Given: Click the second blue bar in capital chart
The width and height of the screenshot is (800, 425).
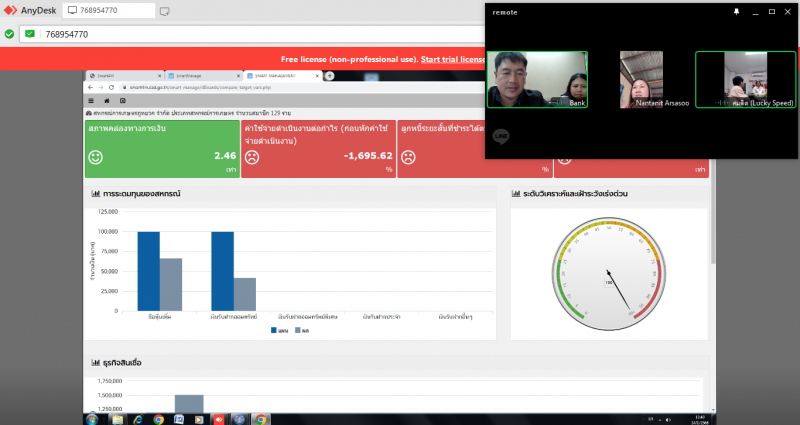Looking at the screenshot, I should [222, 271].
